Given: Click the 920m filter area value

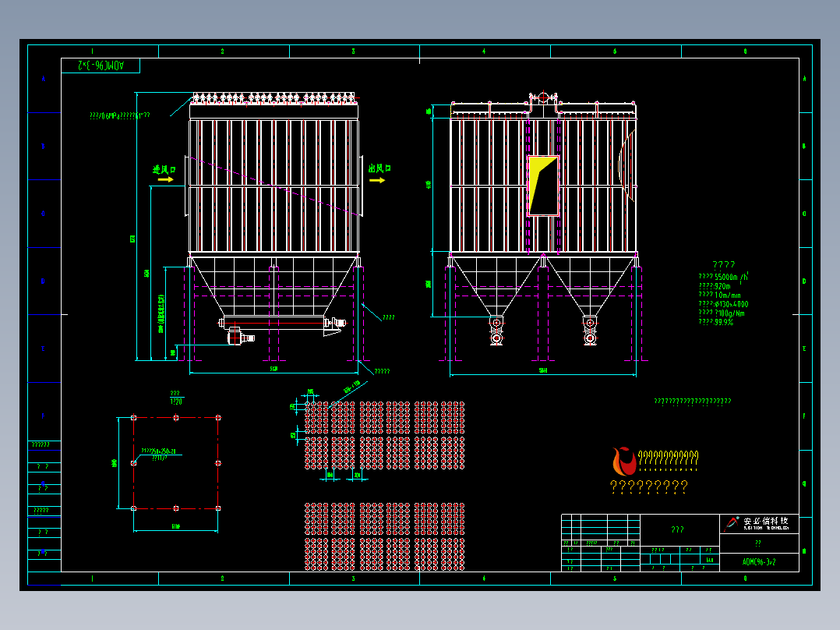Looking at the screenshot, I should 722,286.
